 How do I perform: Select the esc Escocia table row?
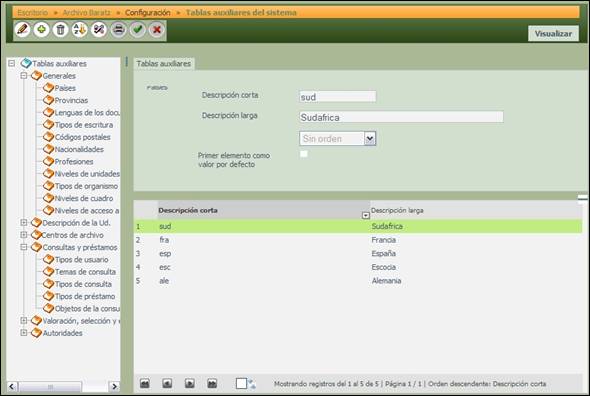[x=358, y=267]
